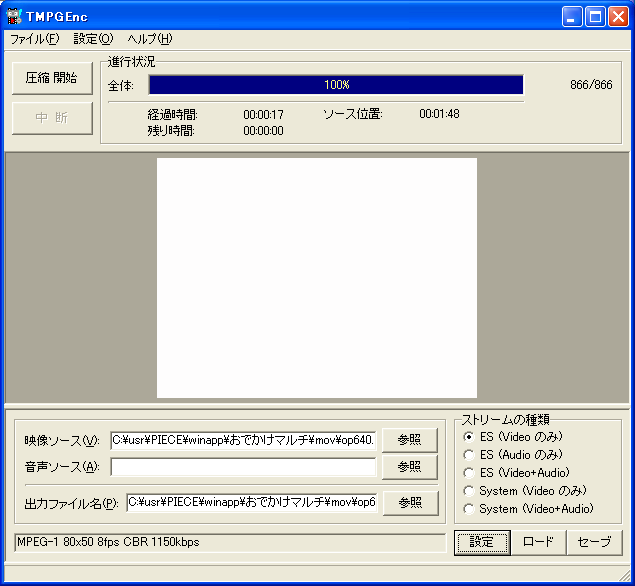Viewport: 635px width, 586px height.
Task: Click the 866/866 frame counter
Action: [591, 85]
